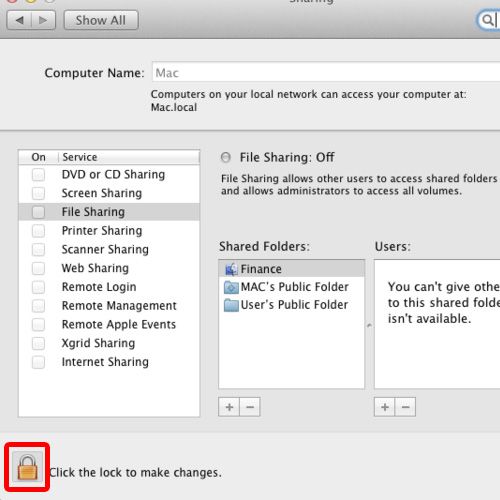Select Xgrid Sharing service row
Viewport: 500px width, 500px height.
coord(109,343)
